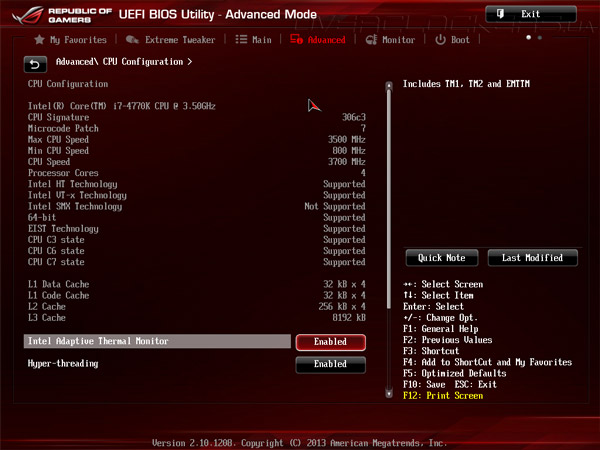Click Intel SMX Technology row
Image resolution: width=600 pixels, height=450 pixels.
(x=196, y=206)
